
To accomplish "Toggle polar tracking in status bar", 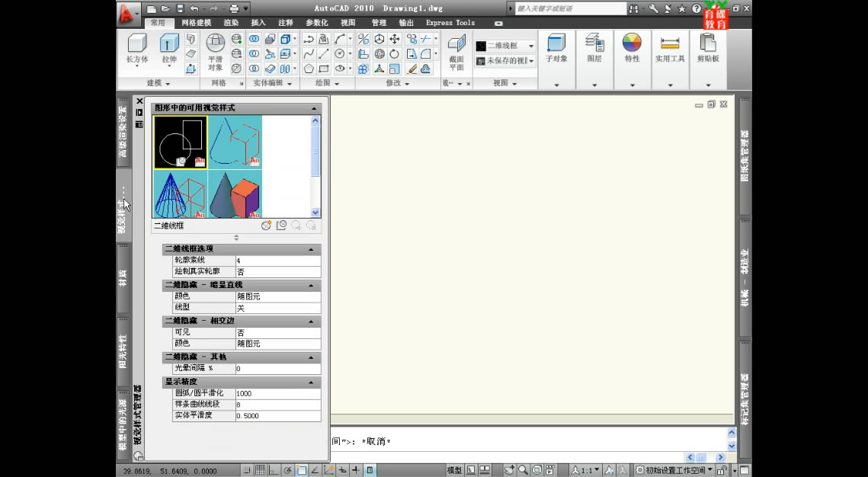I will [288, 470].
